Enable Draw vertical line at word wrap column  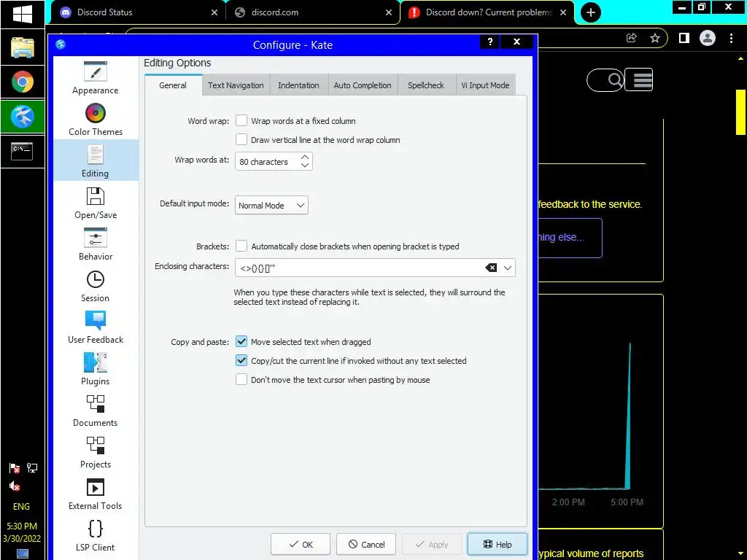pyautogui.click(x=241, y=139)
